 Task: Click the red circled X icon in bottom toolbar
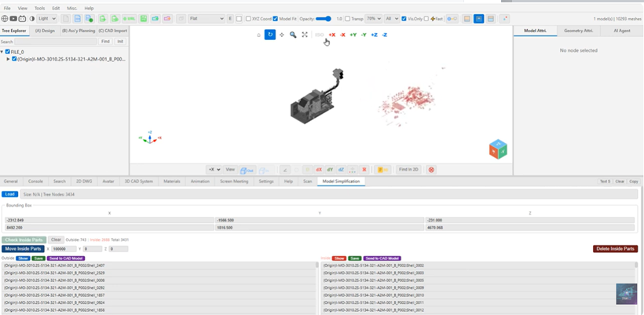click(431, 170)
